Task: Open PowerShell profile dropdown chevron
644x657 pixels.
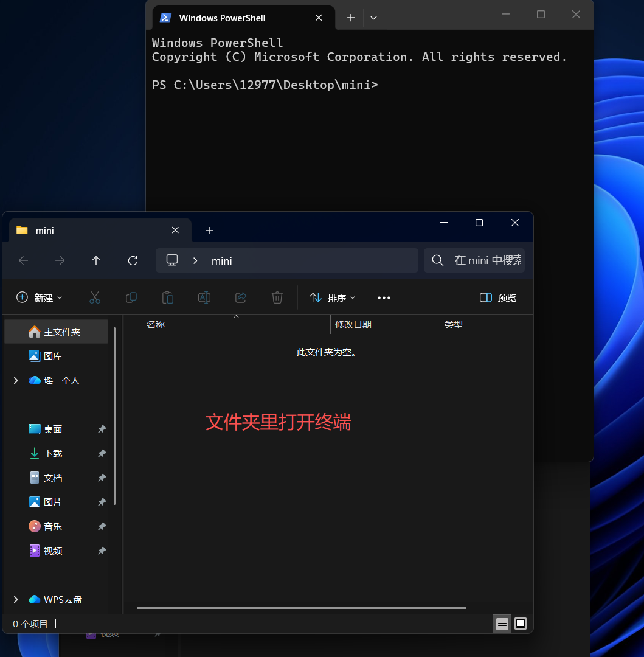Action: coord(373,18)
